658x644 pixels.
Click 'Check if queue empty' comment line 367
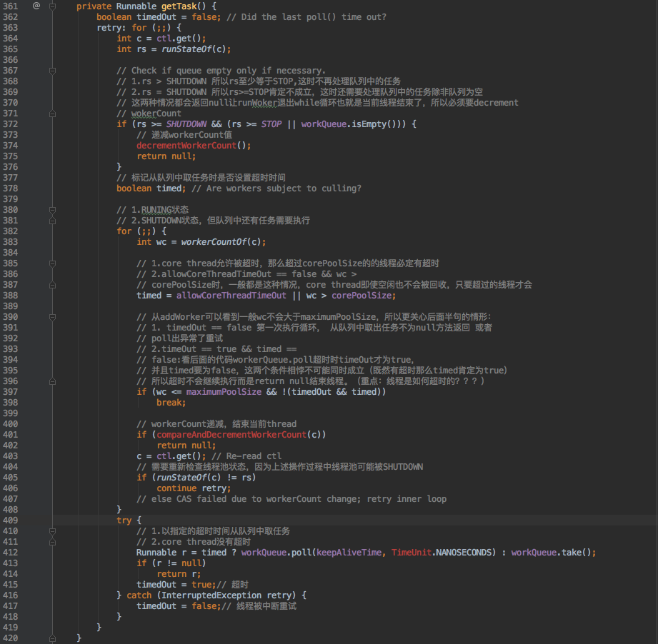click(x=221, y=71)
